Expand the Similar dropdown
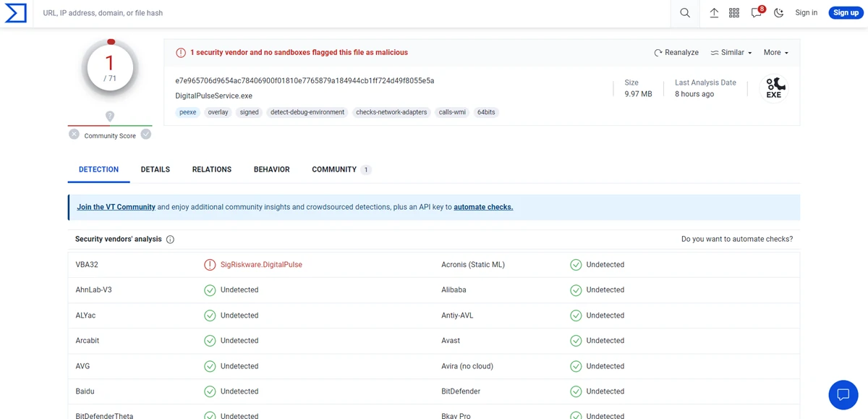 pos(731,52)
